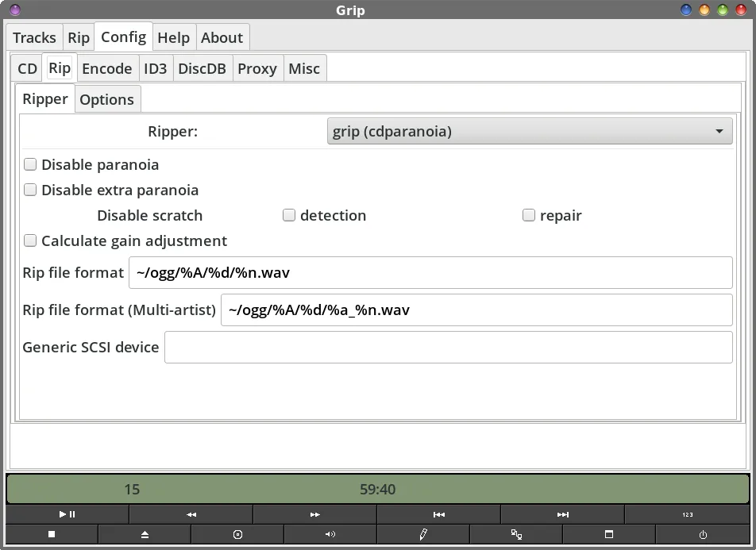Click the DiscDB lookup network icon
This screenshot has height=550, width=756.
pos(516,534)
